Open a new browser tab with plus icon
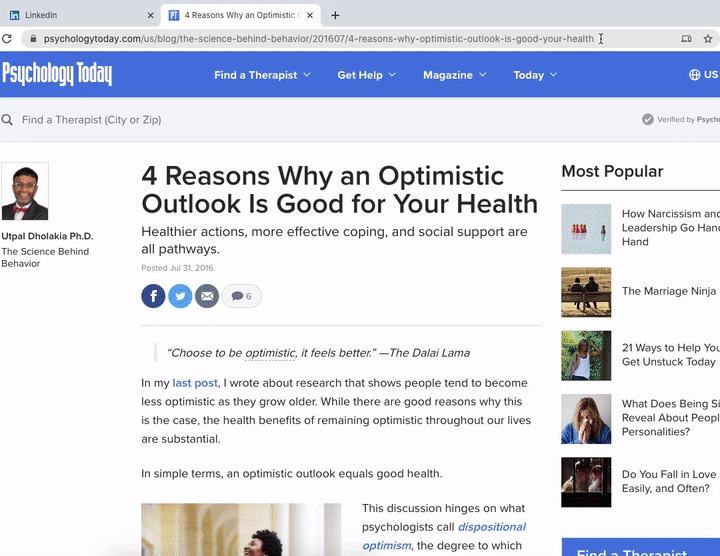Viewport: 720px width, 556px height. click(x=335, y=15)
